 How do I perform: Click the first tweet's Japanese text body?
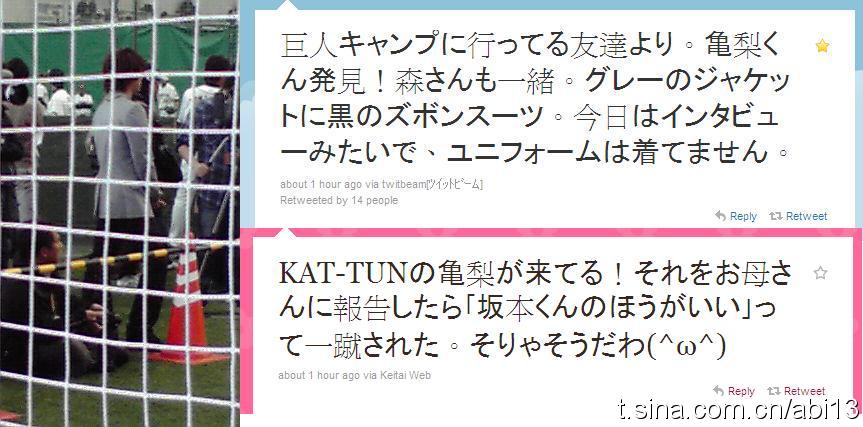[533, 100]
